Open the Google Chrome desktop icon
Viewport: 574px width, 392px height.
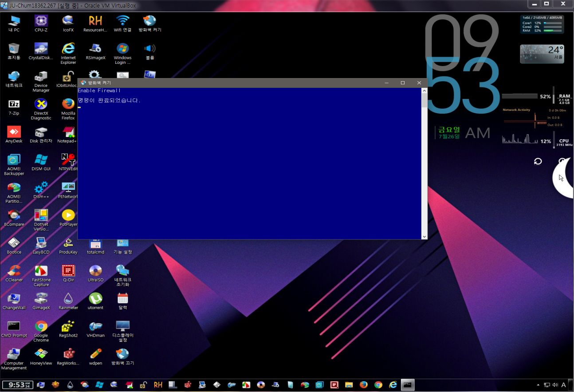[41, 331]
